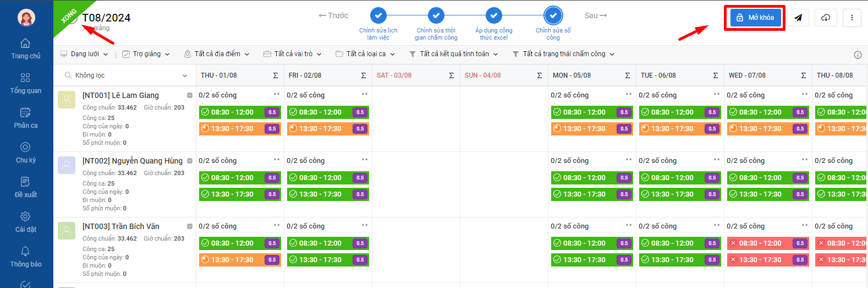Image resolution: width=868 pixels, height=288 pixels.
Task: Click sum icon for FRI - 02/08
Action: coord(364,75)
